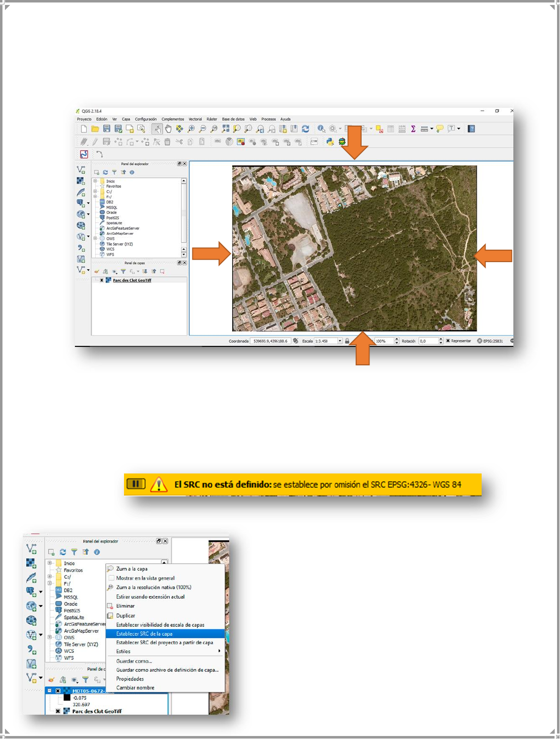Click New project icon in upper QGIS toolbar
560x739 pixels.
(x=84, y=129)
